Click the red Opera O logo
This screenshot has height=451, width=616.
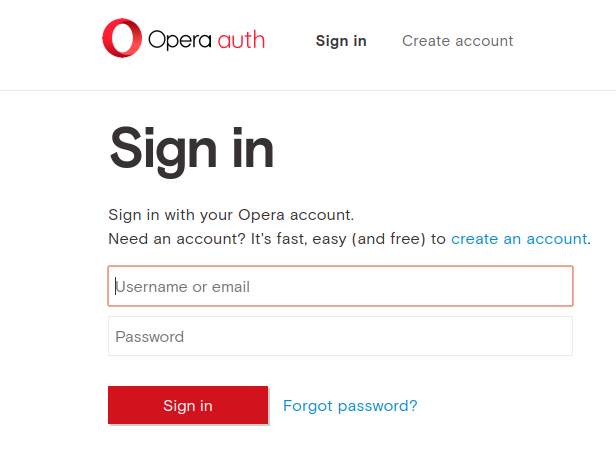click(x=122, y=38)
